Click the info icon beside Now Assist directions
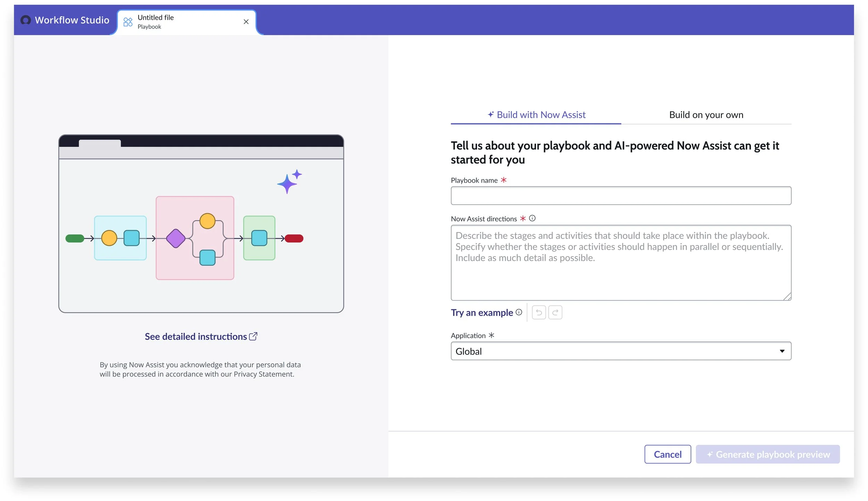Image resolution: width=868 pixels, height=501 pixels. [x=532, y=218]
